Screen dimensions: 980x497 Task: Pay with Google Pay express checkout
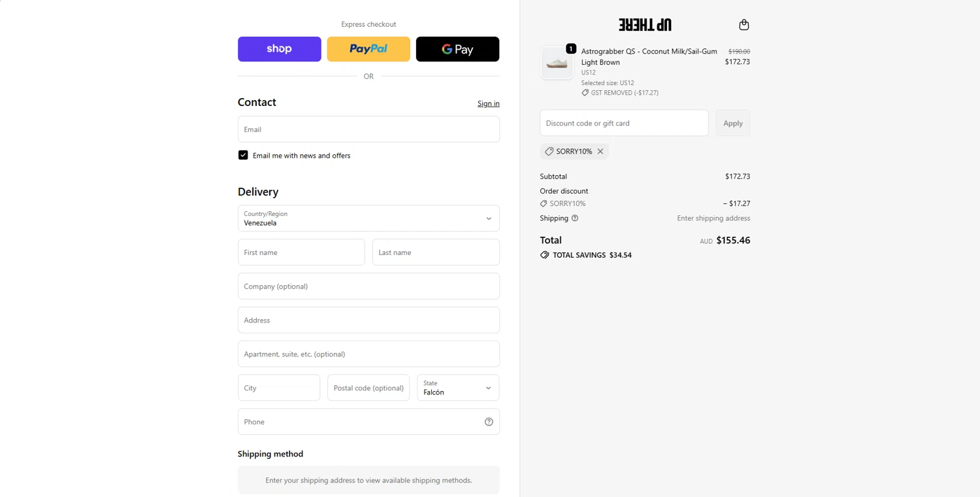pos(457,49)
